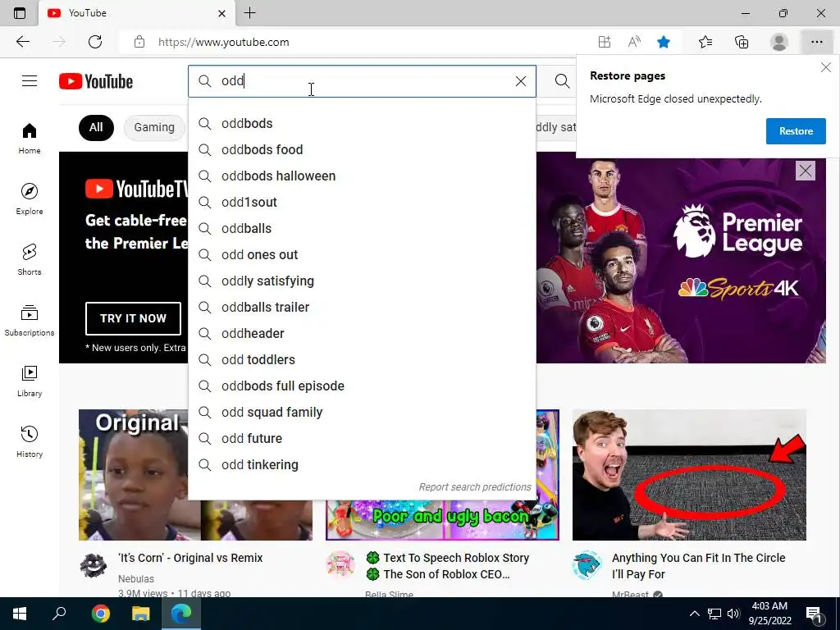The image size is (840, 630).
Task: Click the YouTube logo
Action: tap(96, 81)
